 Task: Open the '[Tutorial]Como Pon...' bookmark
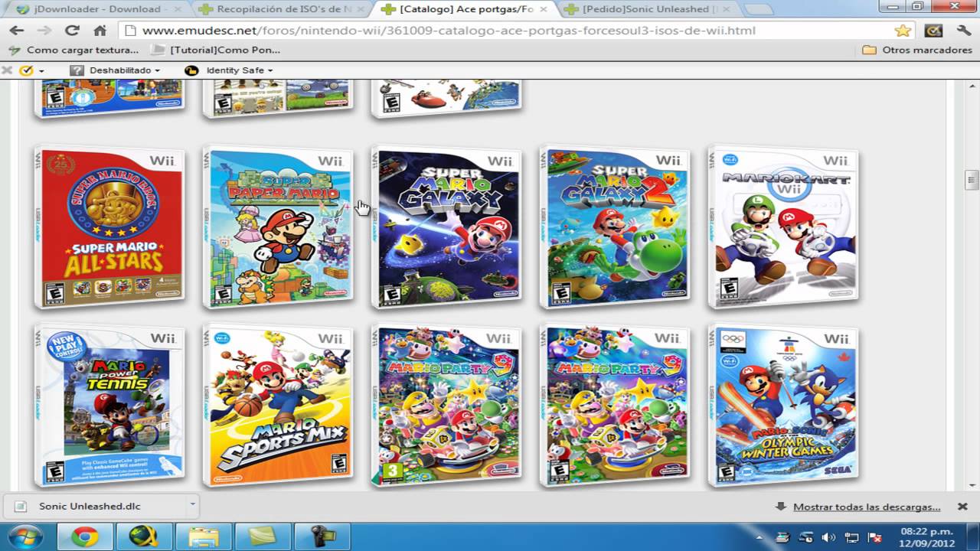pyautogui.click(x=217, y=50)
